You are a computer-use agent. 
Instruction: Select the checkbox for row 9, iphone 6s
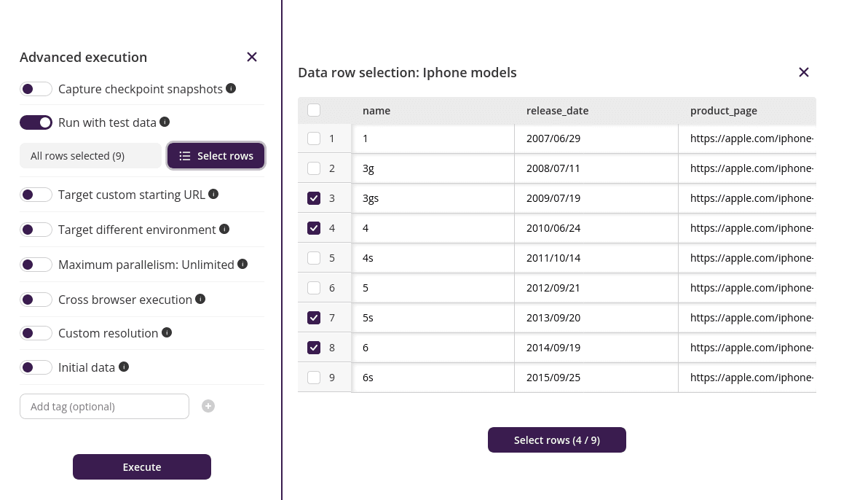click(x=314, y=377)
